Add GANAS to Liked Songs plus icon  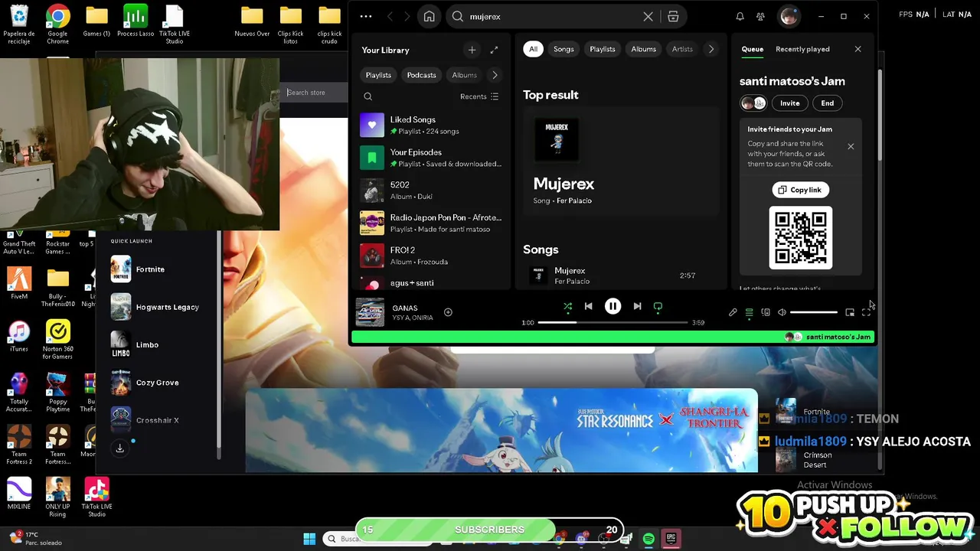448,312
